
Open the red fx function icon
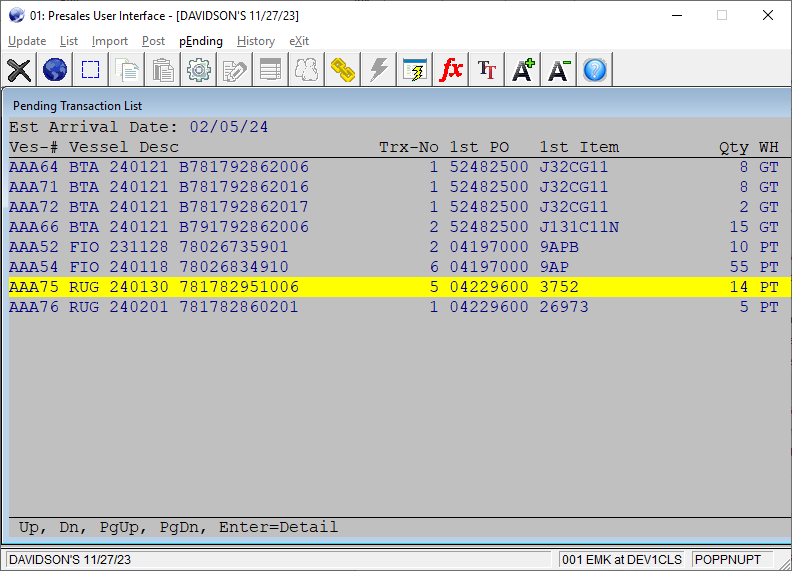coord(451,70)
